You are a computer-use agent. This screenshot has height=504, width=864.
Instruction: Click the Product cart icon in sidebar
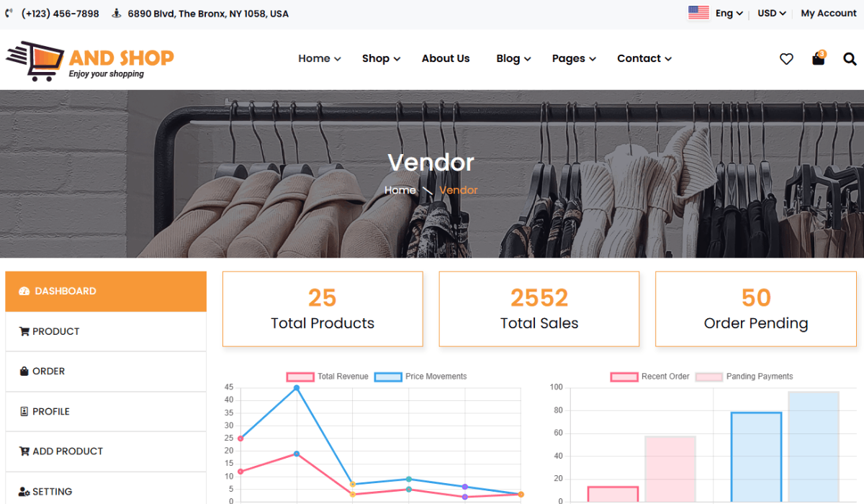[24, 332]
